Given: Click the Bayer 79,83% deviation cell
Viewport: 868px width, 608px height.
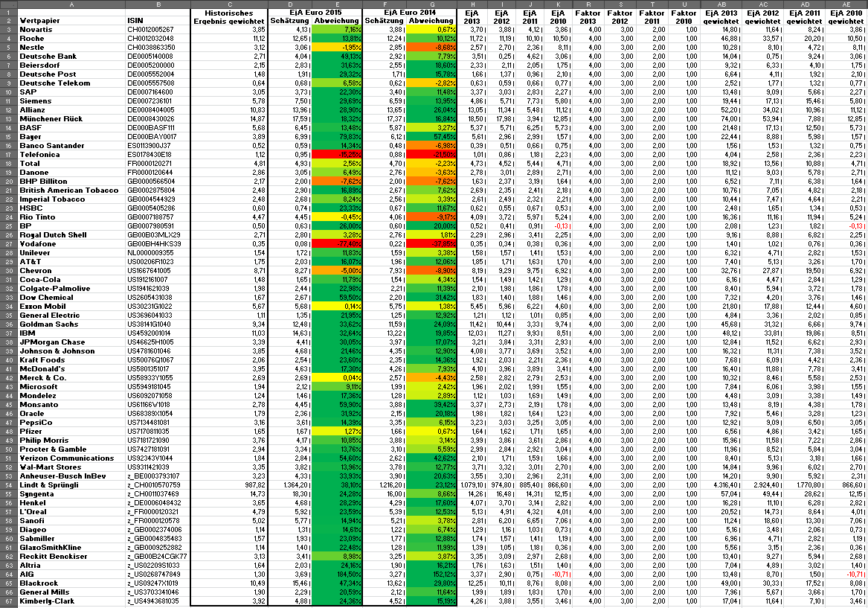Looking at the screenshot, I should point(337,136).
